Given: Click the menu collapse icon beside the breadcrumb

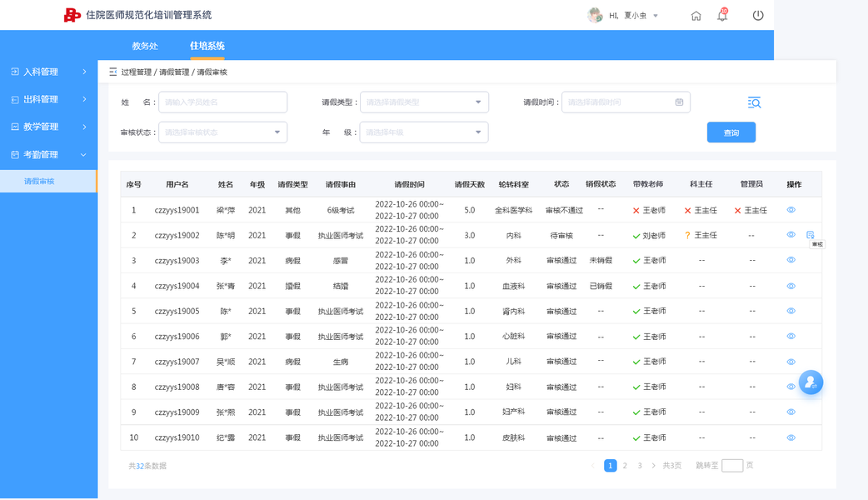Looking at the screenshot, I should (113, 72).
